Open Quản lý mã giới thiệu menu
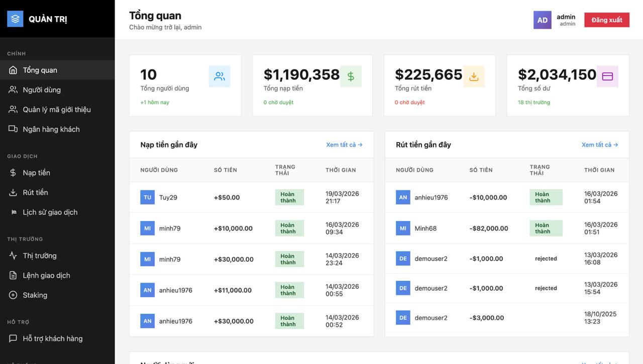The image size is (643, 364). [x=57, y=109]
